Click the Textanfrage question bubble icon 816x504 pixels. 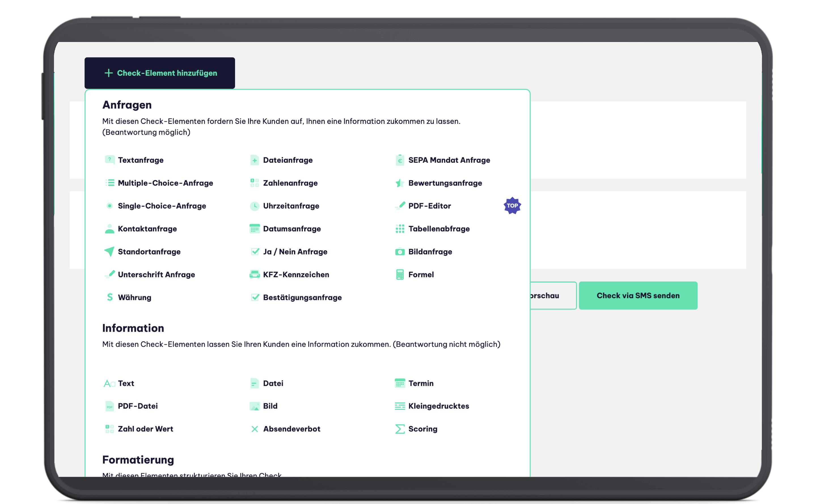109,160
